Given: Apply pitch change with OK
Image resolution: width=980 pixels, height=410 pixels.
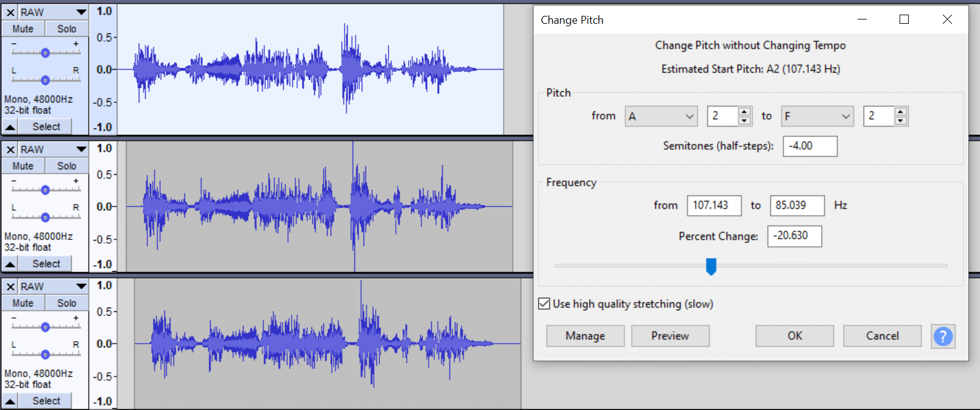Looking at the screenshot, I should (794, 336).
